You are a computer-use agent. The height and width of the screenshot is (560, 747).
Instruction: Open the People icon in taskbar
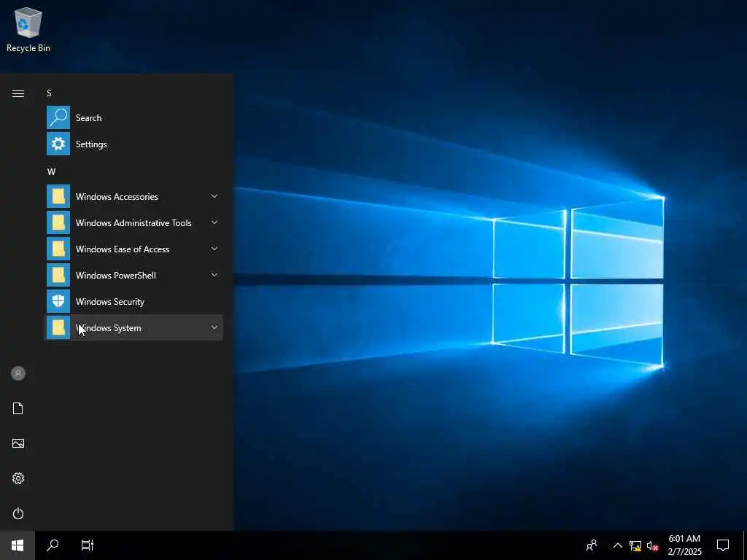[x=592, y=545]
